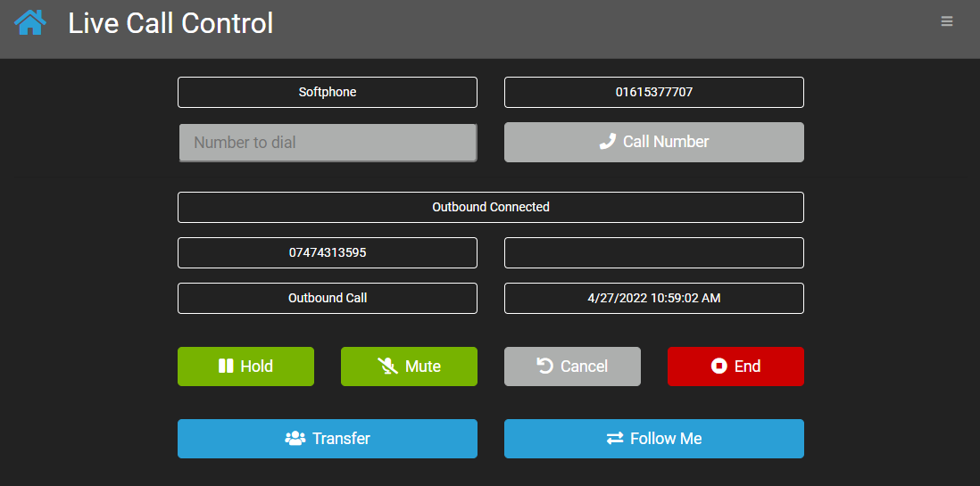980x486 pixels.
Task: Select the Softphone device box
Action: [x=328, y=93]
